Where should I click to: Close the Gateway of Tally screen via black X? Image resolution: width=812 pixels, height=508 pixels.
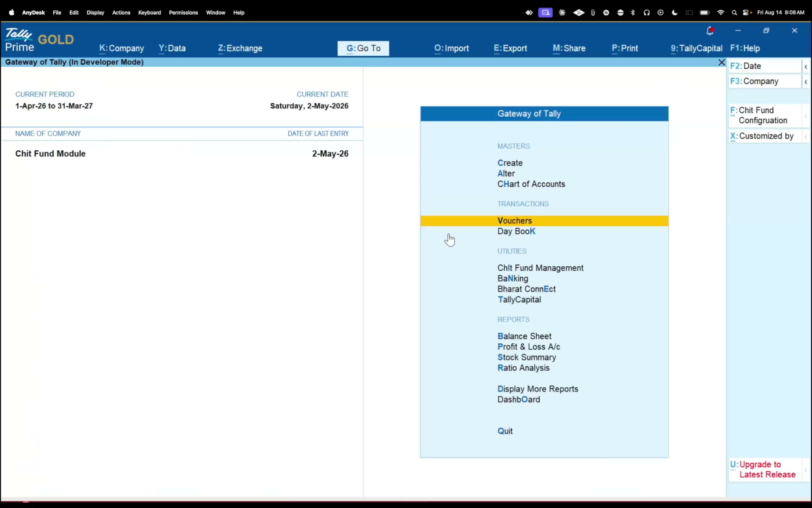721,62
